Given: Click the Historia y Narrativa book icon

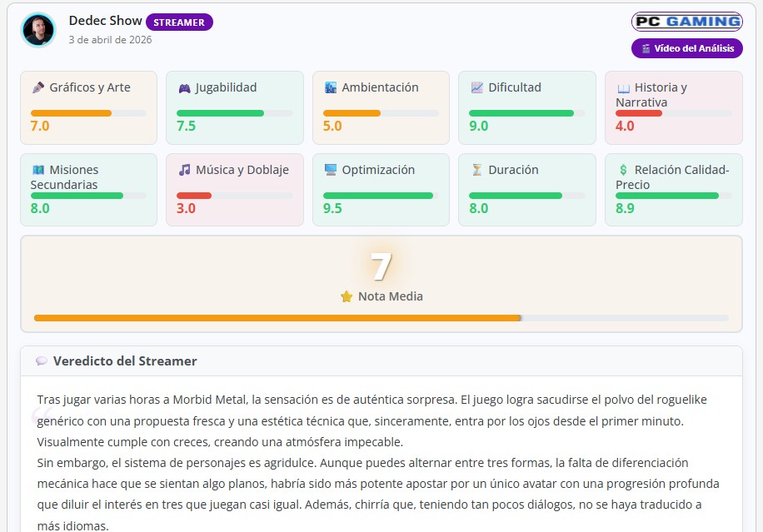Looking at the screenshot, I should tap(623, 87).
